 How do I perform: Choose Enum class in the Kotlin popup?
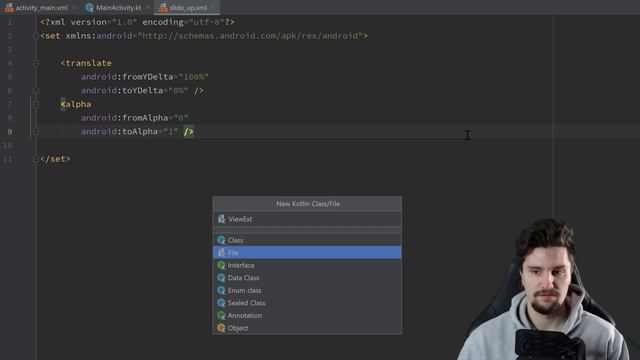307,290
